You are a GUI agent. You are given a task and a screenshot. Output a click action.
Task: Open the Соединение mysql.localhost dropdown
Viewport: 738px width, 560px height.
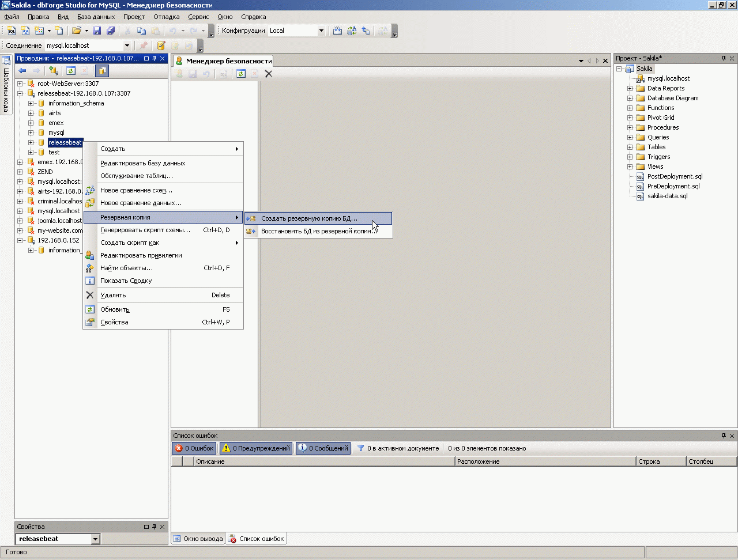tap(127, 46)
